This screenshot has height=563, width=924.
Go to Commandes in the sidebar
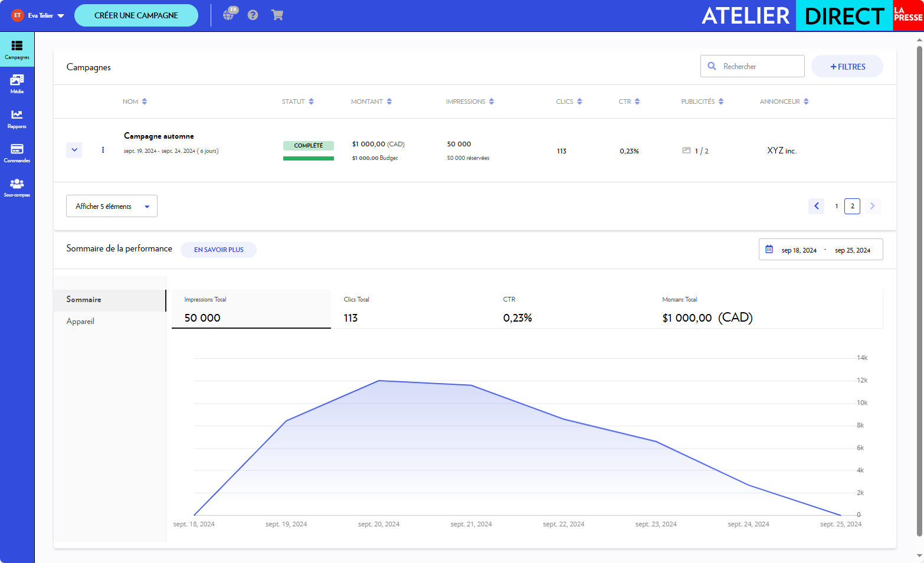coord(17,152)
